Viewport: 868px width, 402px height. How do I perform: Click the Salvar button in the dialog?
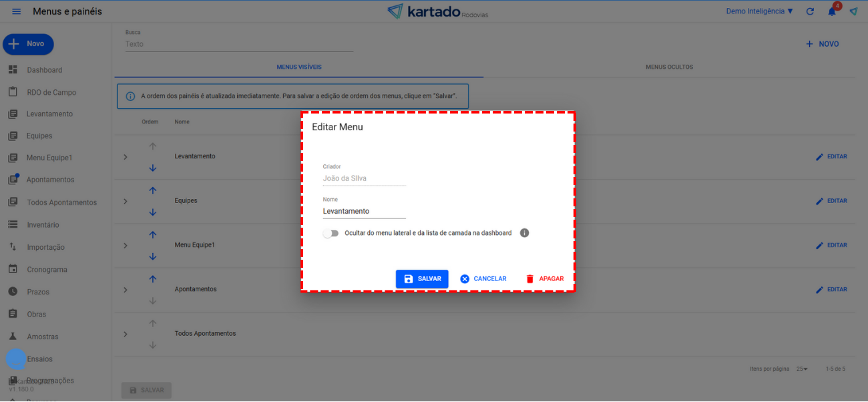[x=422, y=279]
